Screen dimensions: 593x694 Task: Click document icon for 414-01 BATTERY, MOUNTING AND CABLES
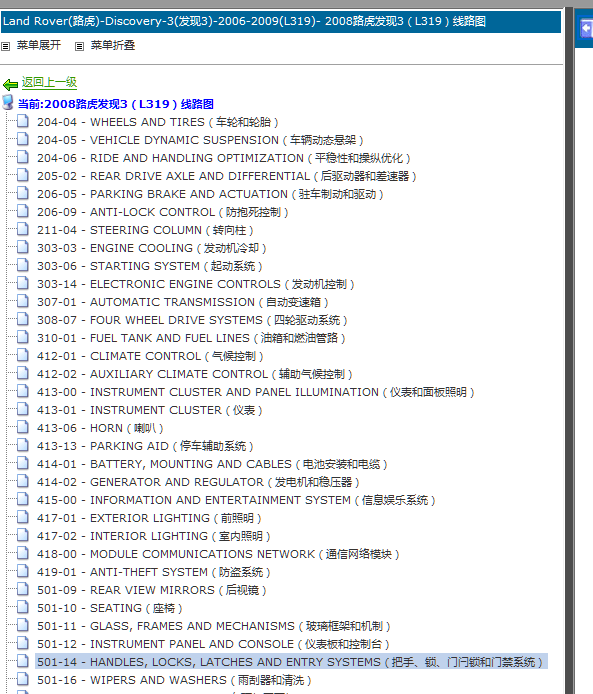23,463
